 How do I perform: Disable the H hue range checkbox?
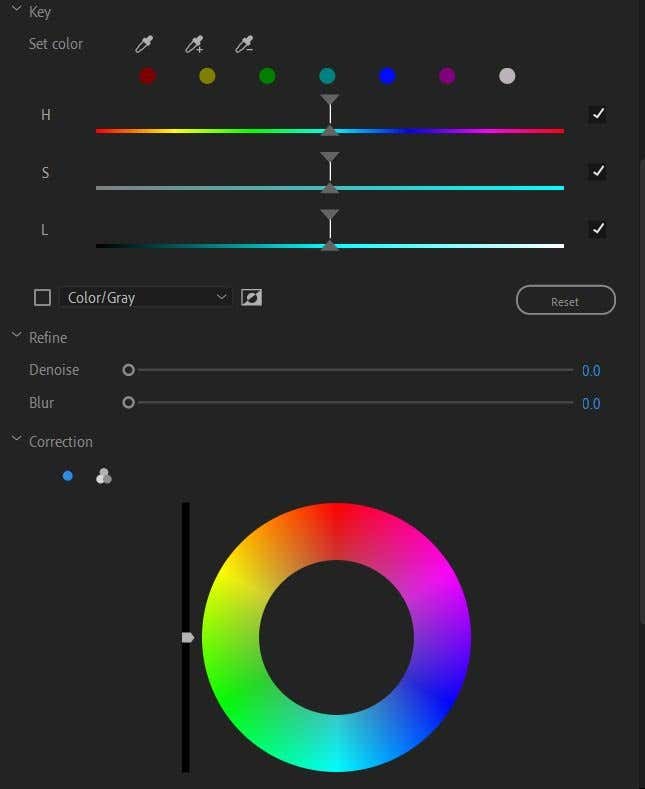click(597, 114)
